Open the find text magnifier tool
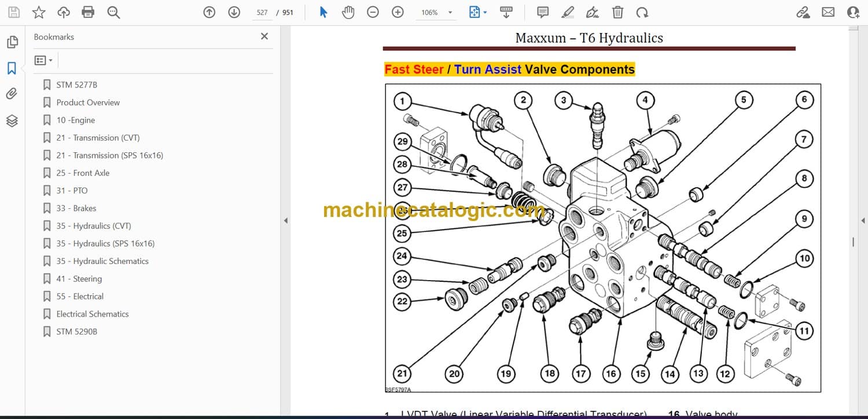 point(113,12)
